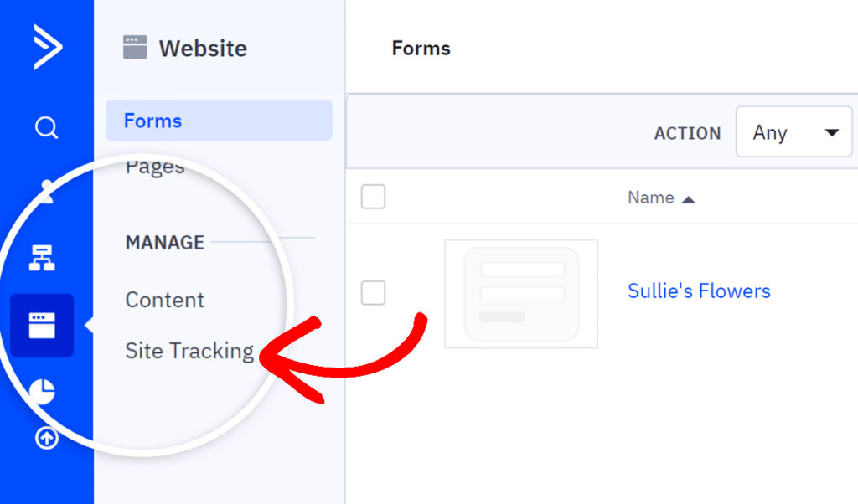Select Forms in the Website navigation
Viewport: 858px width, 504px height.
152,121
